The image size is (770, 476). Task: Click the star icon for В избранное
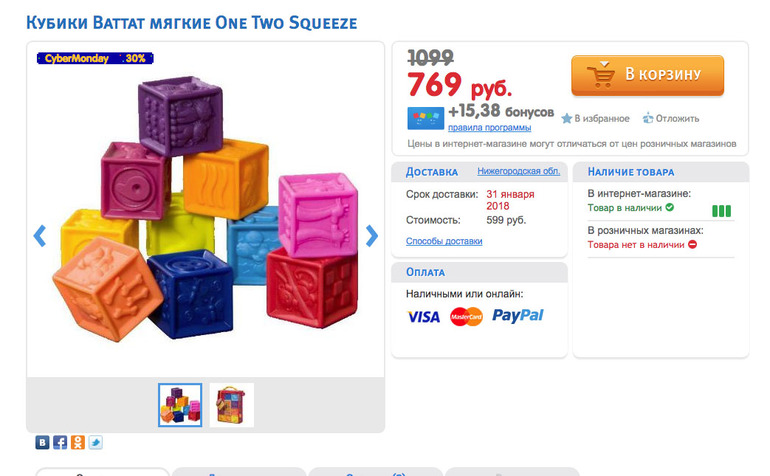click(x=567, y=118)
